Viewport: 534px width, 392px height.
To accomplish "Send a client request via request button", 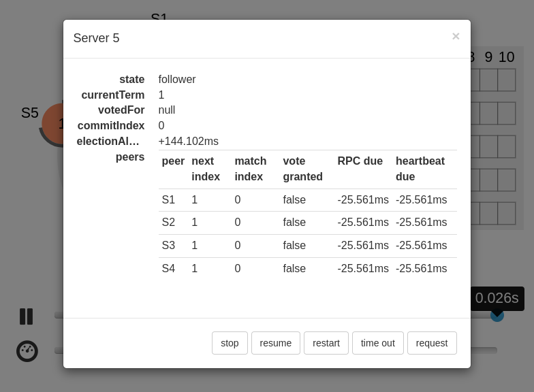I will (x=431, y=343).
